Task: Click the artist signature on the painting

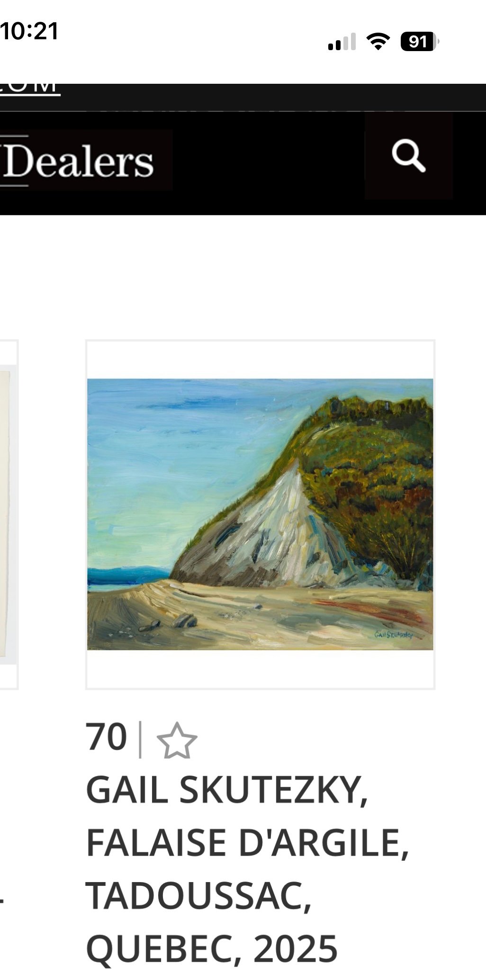Action: click(x=394, y=635)
